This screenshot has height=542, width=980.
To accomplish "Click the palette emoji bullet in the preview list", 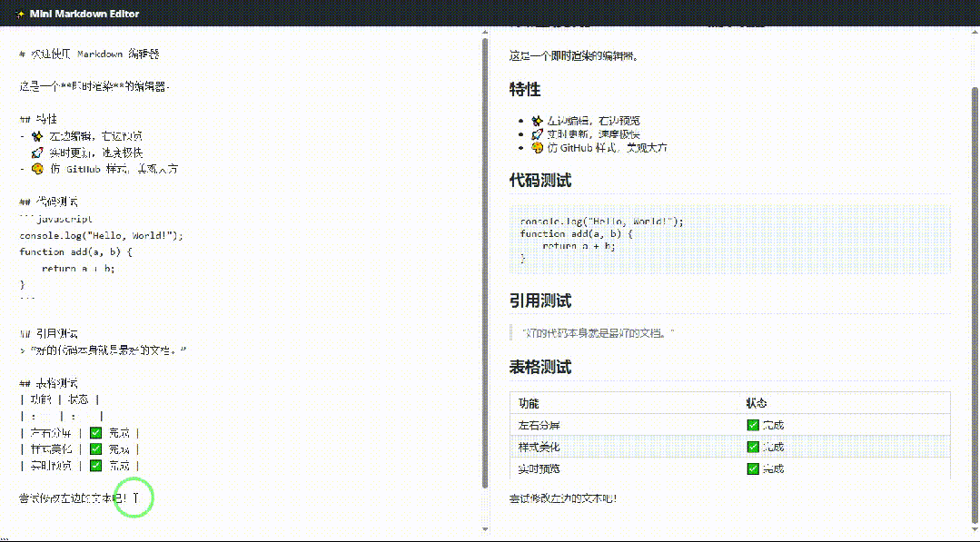I will (537, 148).
